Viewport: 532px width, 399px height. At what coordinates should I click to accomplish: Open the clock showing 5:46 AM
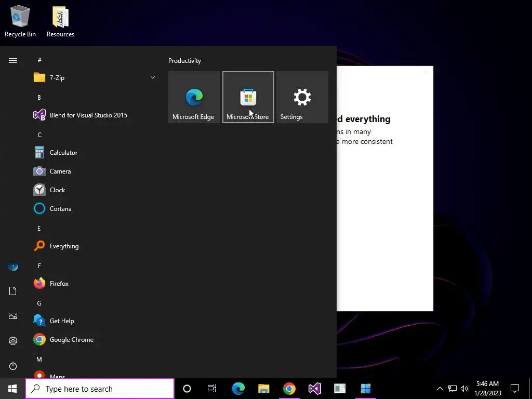point(487,389)
